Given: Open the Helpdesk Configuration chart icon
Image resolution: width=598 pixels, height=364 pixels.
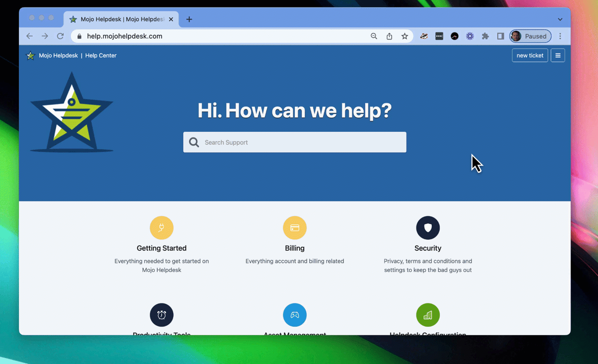Looking at the screenshot, I should [x=428, y=315].
